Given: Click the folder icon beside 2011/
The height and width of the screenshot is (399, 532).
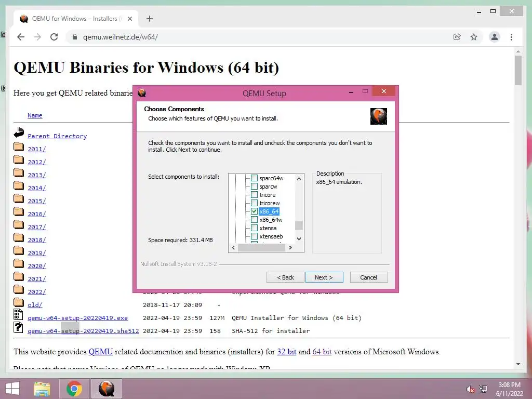Looking at the screenshot, I should [19, 147].
